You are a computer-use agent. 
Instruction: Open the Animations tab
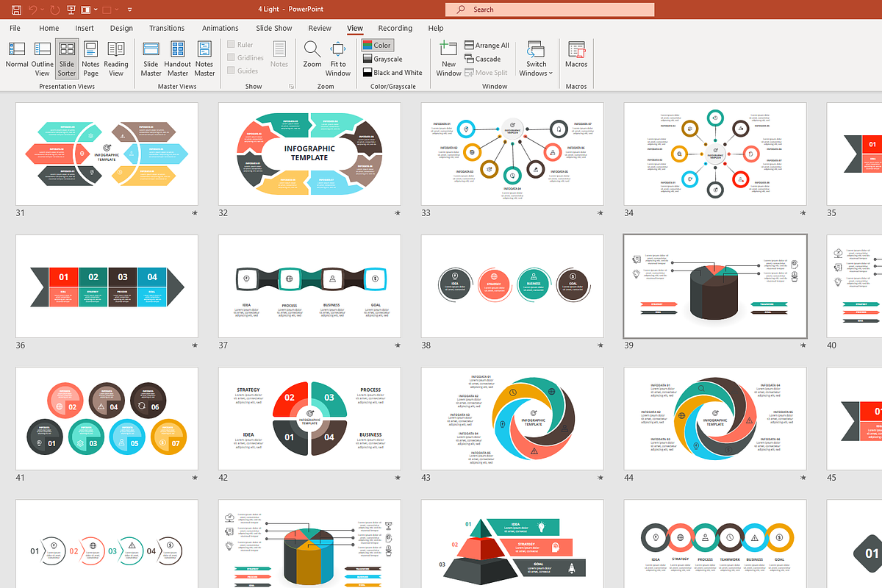click(220, 28)
